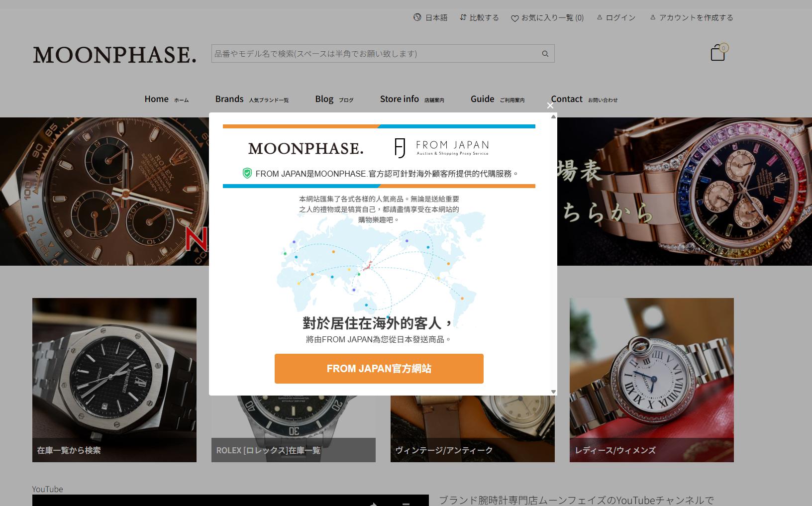Viewport: 812px width, 506px height.
Task: Click popup scrollbar up arrow
Action: [553, 117]
